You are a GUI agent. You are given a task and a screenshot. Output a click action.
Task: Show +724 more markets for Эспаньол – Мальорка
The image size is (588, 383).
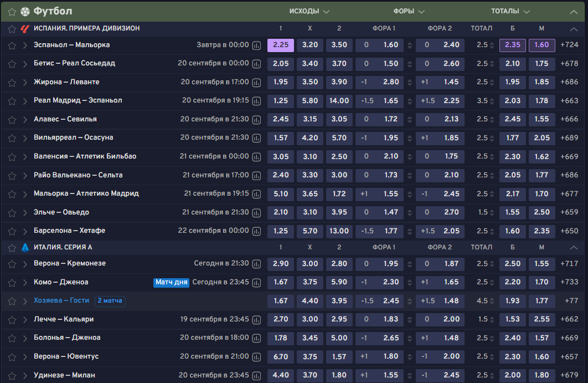(569, 45)
